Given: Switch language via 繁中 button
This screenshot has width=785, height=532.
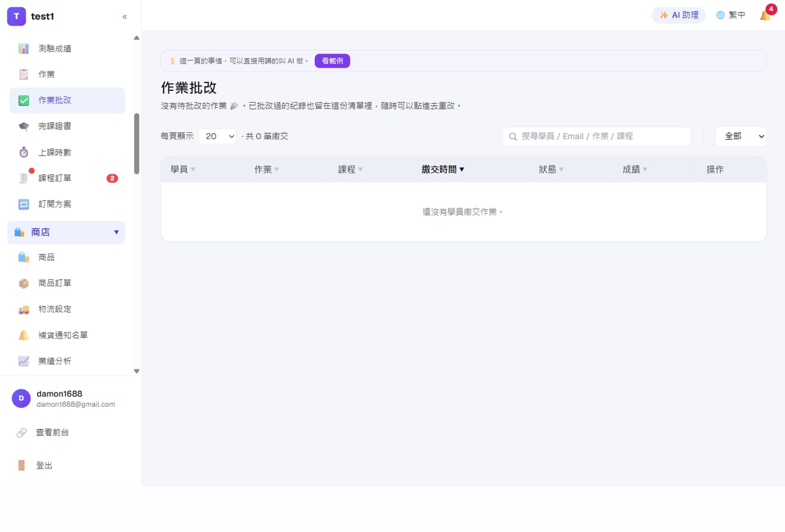Looking at the screenshot, I should click(x=731, y=15).
